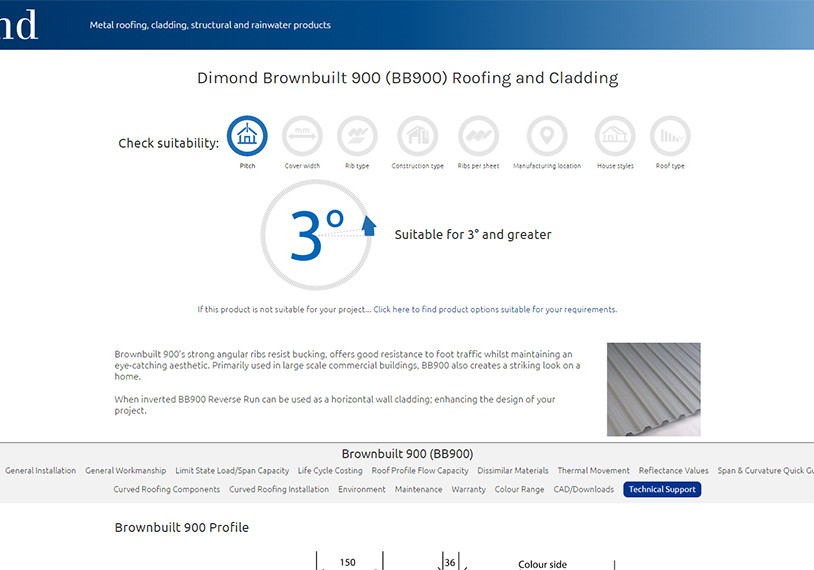Open Limit State Load/Span Capacity
This screenshot has width=814, height=570.
(x=232, y=470)
